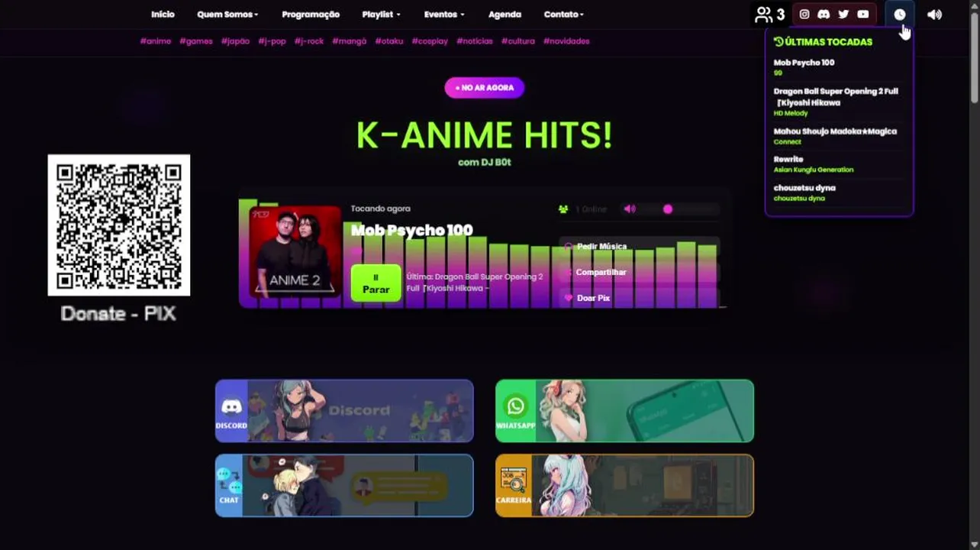980x550 pixels.
Task: Click the #j-pop hashtag link
Action: tap(272, 41)
